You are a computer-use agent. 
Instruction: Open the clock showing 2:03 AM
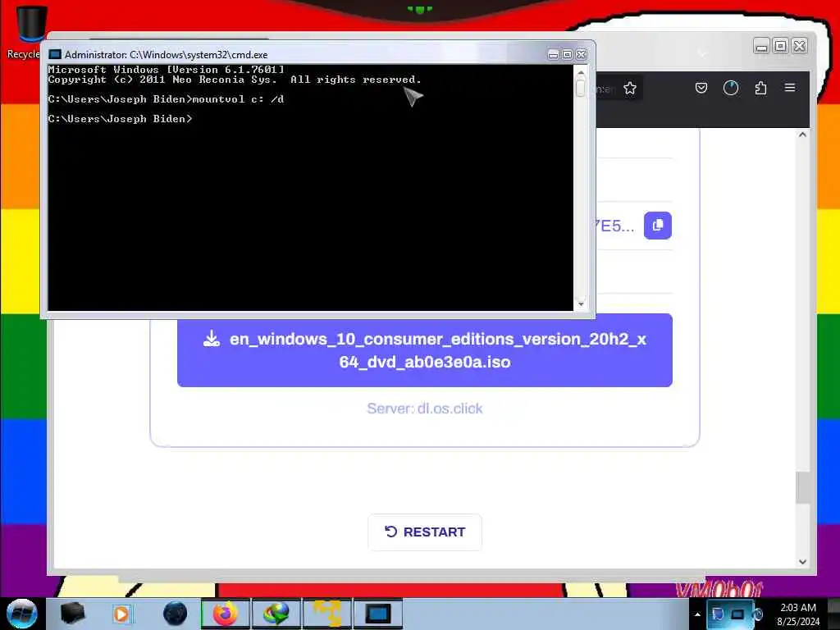click(797, 614)
